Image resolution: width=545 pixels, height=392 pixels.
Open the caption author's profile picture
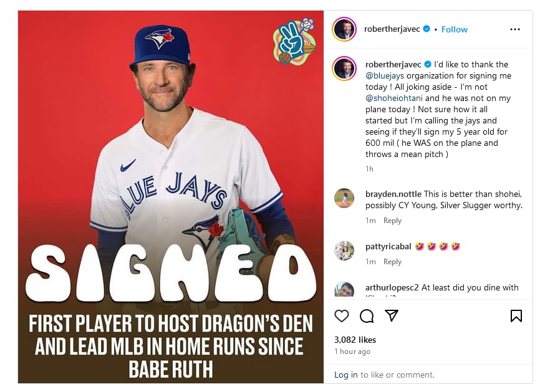pyautogui.click(x=344, y=69)
